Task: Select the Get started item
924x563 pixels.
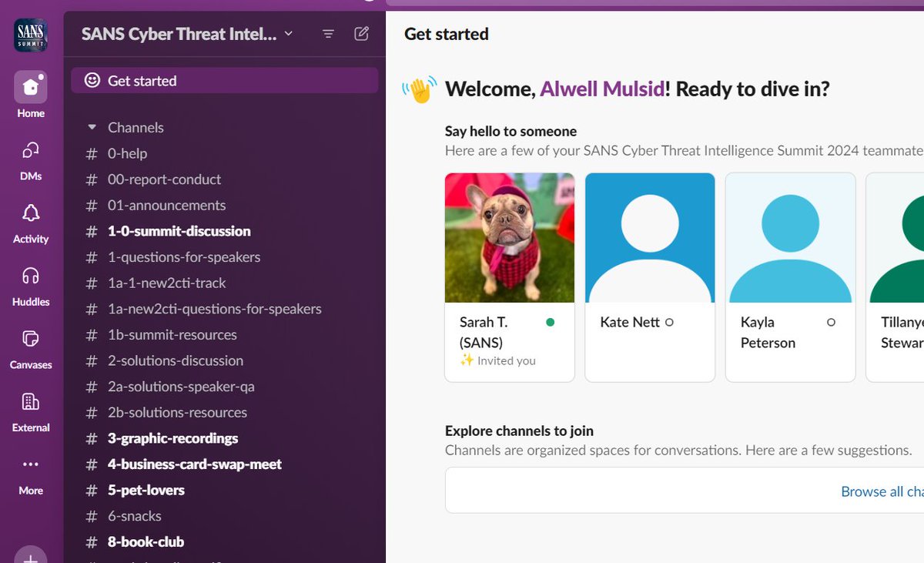Action: 224,80
